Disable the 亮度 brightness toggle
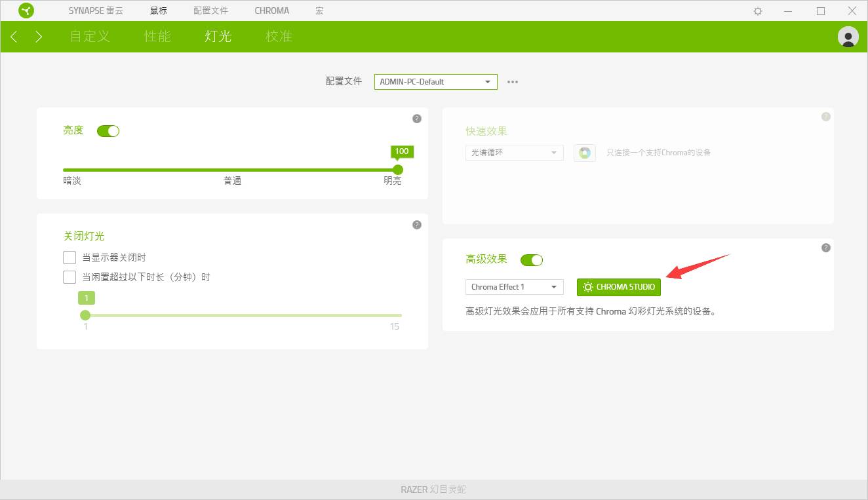This screenshot has height=500, width=868. tap(108, 130)
